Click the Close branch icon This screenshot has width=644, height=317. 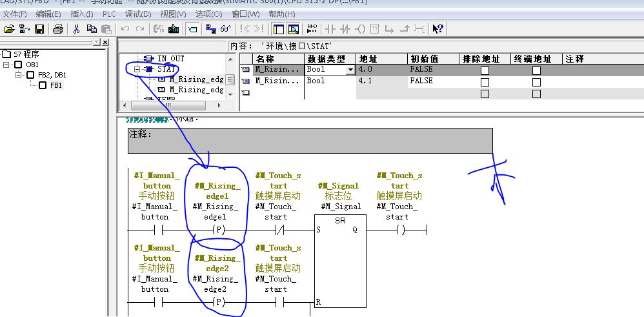[405, 29]
